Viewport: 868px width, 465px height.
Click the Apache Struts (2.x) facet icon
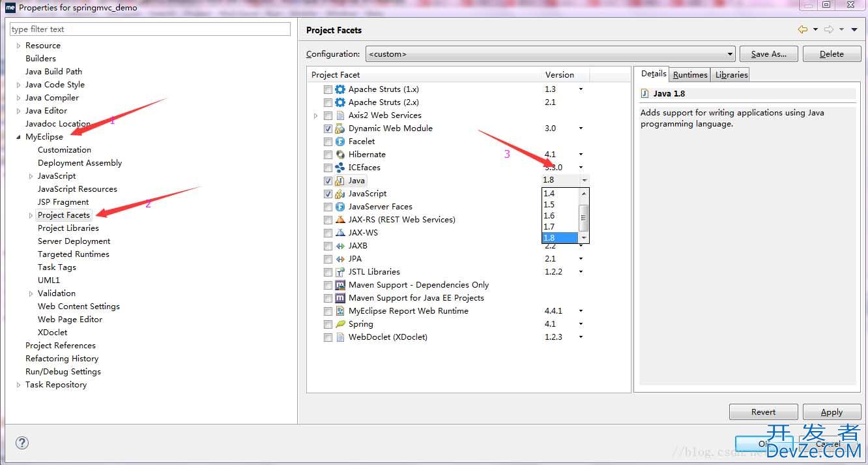[x=340, y=102]
